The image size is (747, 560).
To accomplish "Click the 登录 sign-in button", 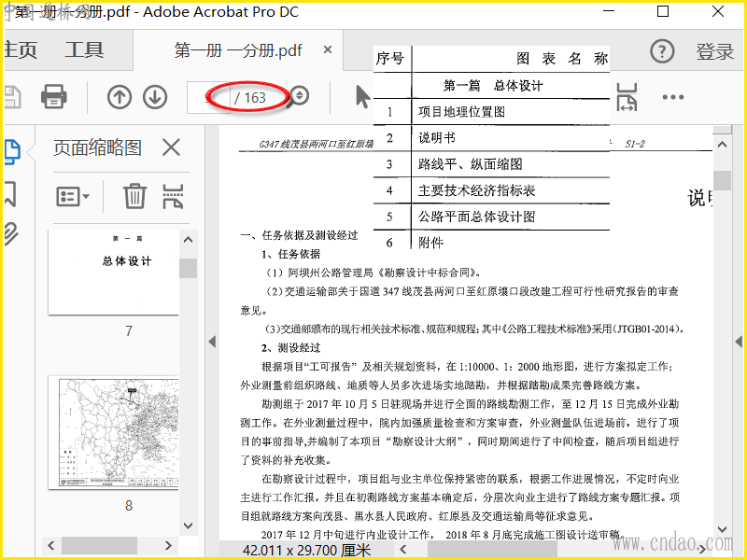I will point(715,51).
